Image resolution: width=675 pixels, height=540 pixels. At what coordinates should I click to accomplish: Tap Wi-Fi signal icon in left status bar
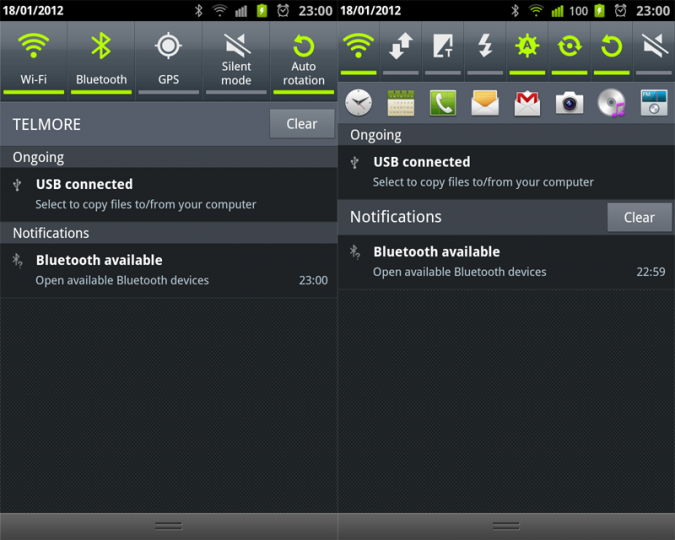(220, 10)
